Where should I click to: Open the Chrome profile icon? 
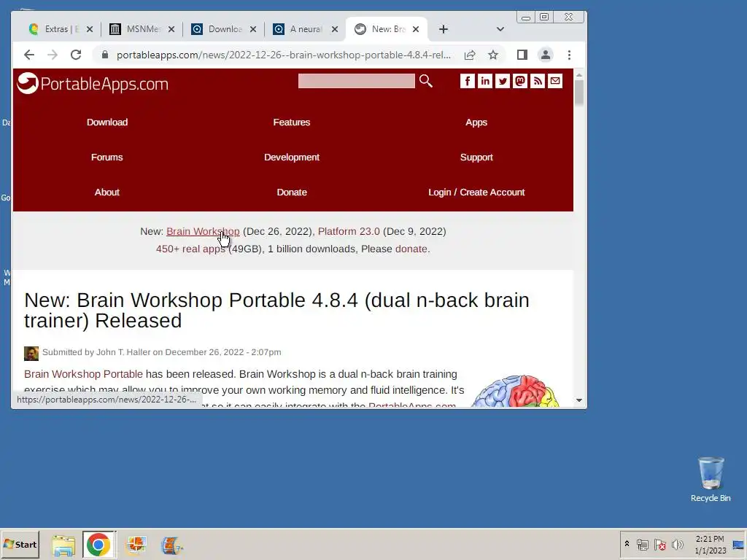[546, 55]
